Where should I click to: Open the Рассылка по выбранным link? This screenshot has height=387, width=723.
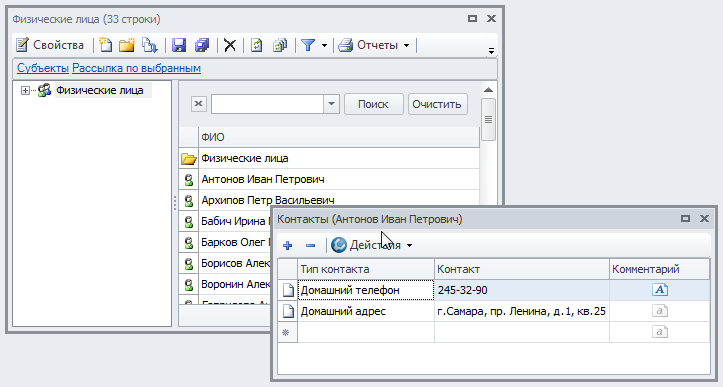[x=136, y=68]
